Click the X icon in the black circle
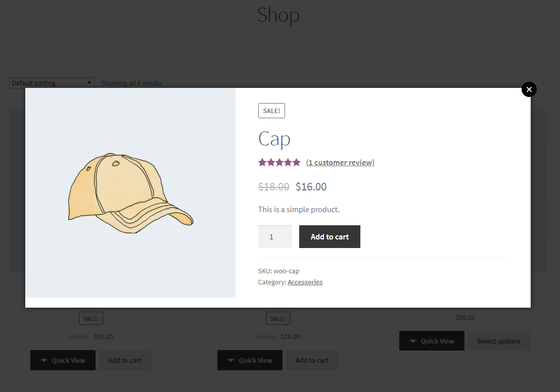 click(x=529, y=89)
